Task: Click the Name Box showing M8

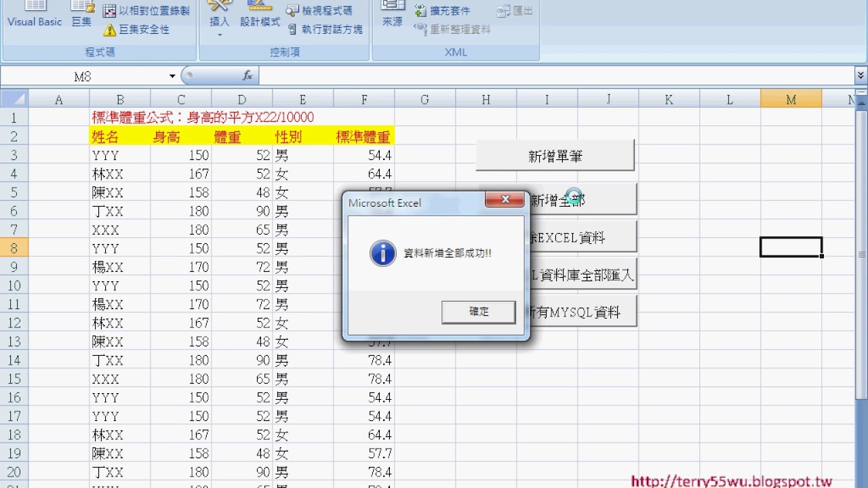Action: (x=83, y=77)
